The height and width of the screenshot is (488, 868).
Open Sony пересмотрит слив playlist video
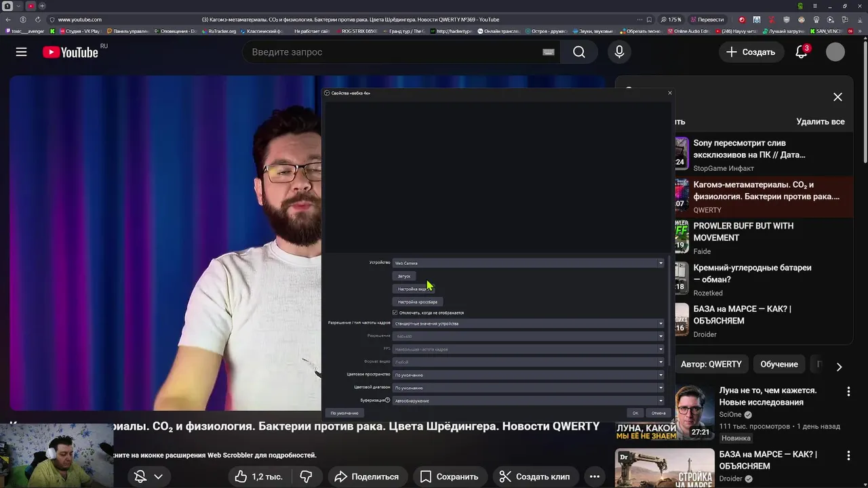[x=764, y=155]
